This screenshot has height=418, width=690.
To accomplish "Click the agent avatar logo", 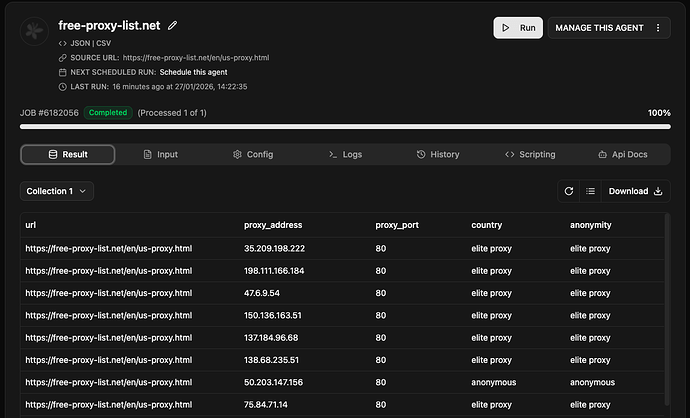I will tap(34, 31).
